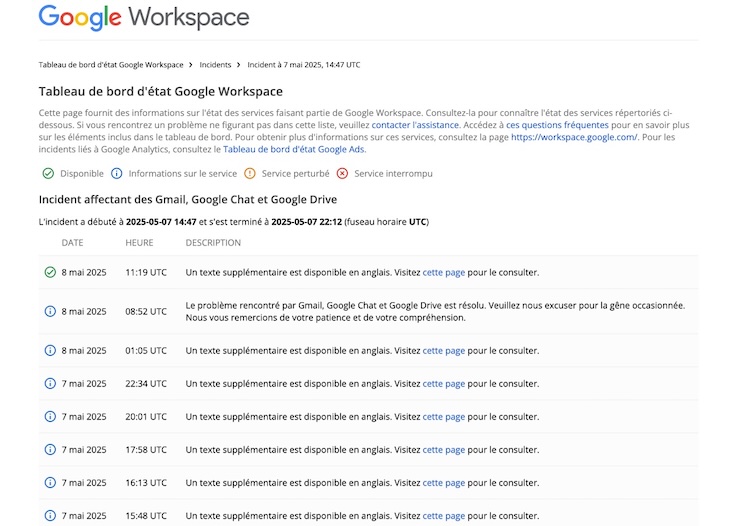Click the chevron after the Incidents breadcrumb
The height and width of the screenshot is (526, 750).
(x=239, y=65)
